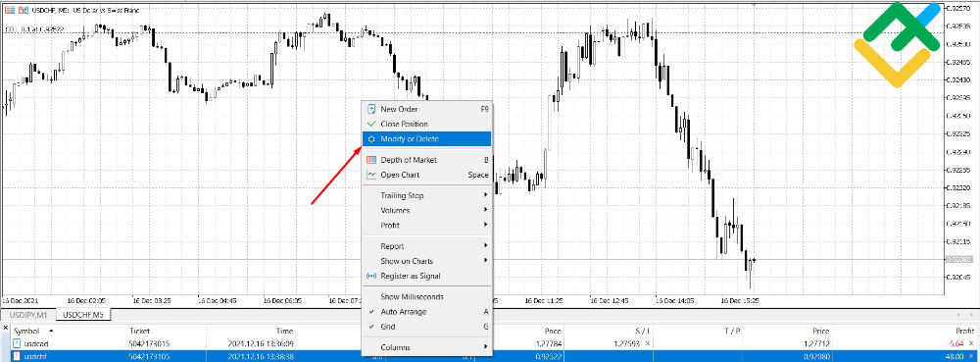980x362 pixels.
Task: Click the Modify or Delete gear icon
Action: pyautogui.click(x=371, y=138)
